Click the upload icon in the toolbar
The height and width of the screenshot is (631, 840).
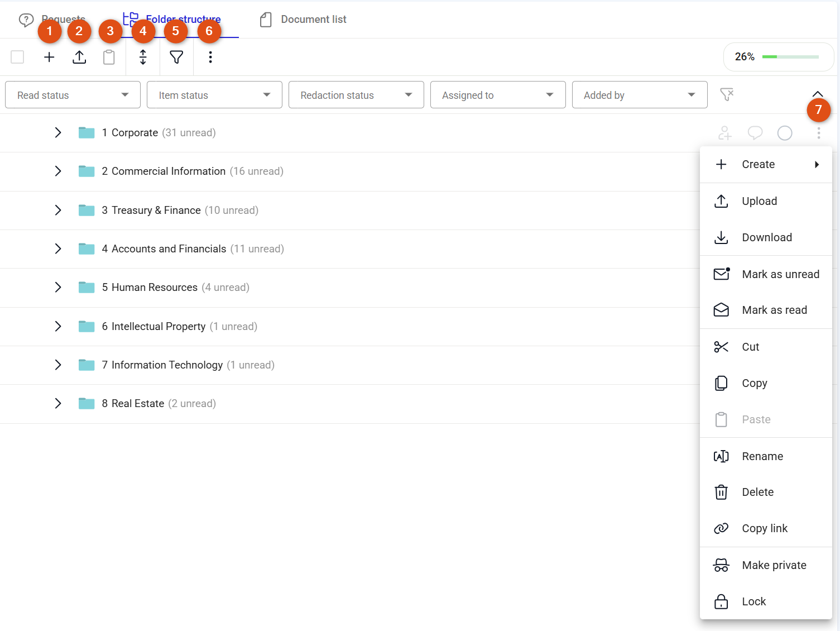(x=79, y=57)
